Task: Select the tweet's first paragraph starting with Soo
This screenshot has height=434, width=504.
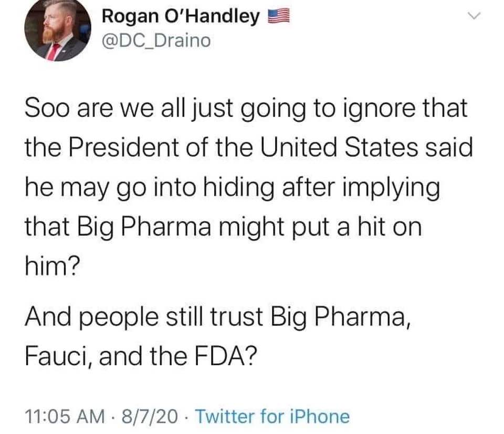Action: pyautogui.click(x=249, y=187)
